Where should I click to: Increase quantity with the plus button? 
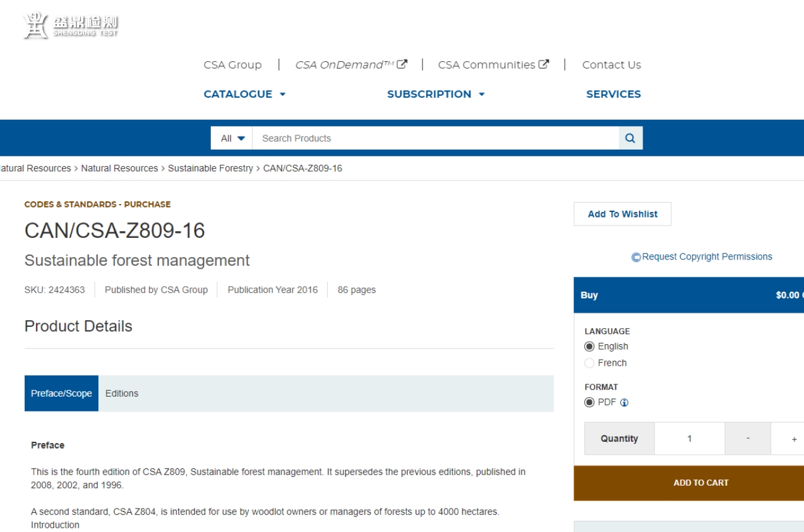coord(793,439)
